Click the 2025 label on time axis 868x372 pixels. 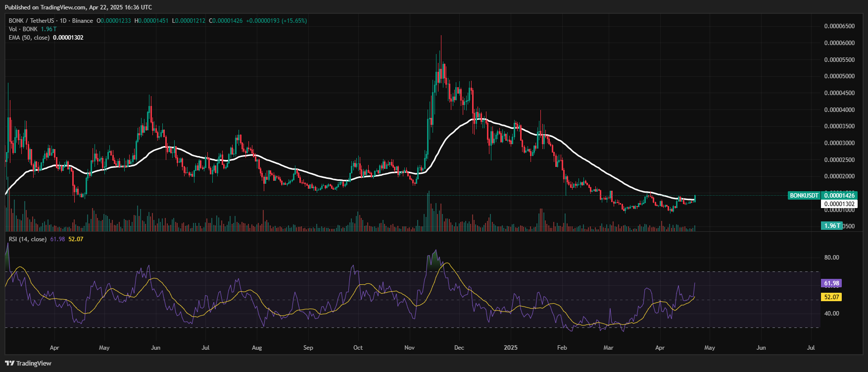click(x=511, y=348)
